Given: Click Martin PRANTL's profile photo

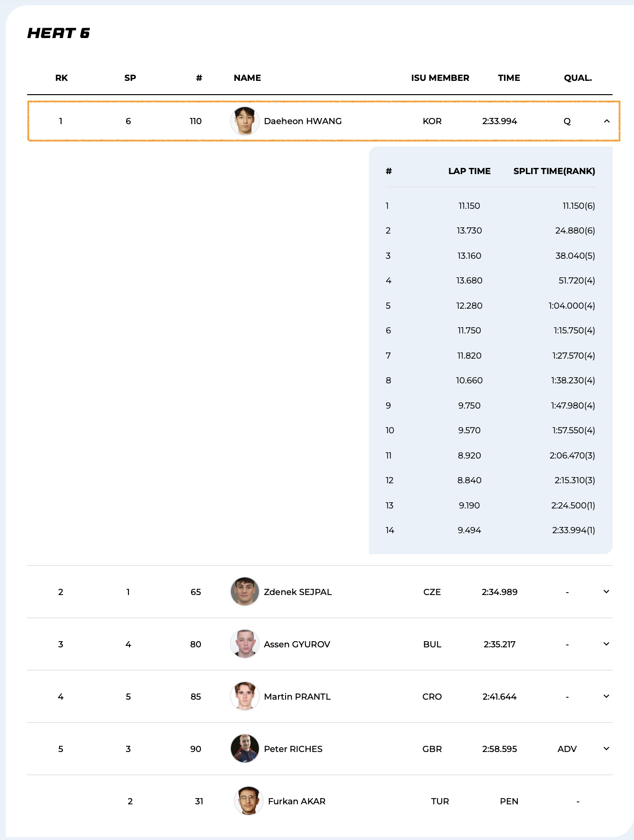Looking at the screenshot, I should 245,696.
